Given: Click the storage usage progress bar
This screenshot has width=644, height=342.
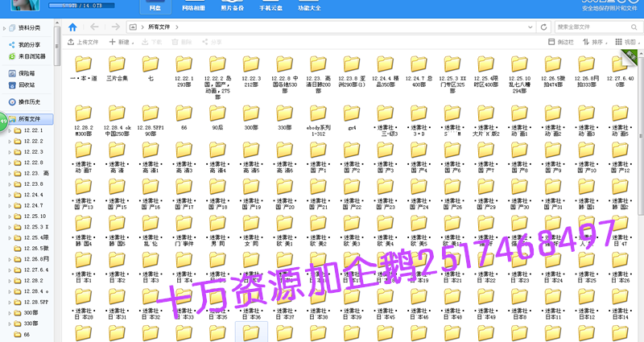Looking at the screenshot, I should tap(81, 6).
